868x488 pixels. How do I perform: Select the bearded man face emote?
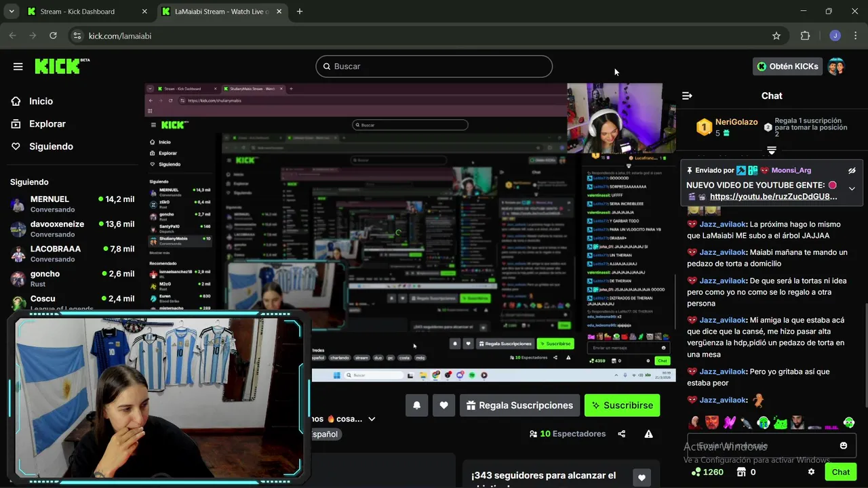(797, 422)
